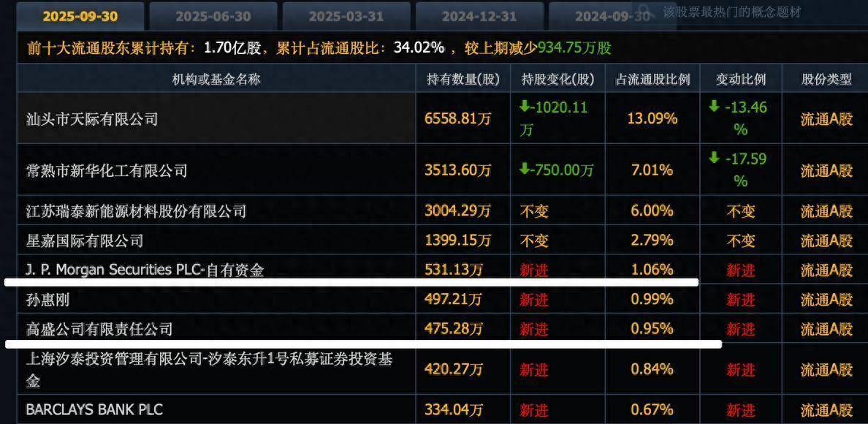
Task: Click 持有数量(股) column header
Action: (x=462, y=79)
